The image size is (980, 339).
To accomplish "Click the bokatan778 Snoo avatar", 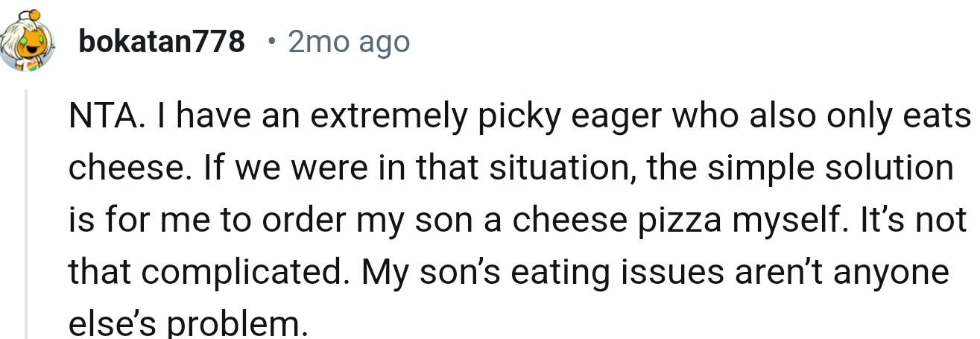I will 26,42.
